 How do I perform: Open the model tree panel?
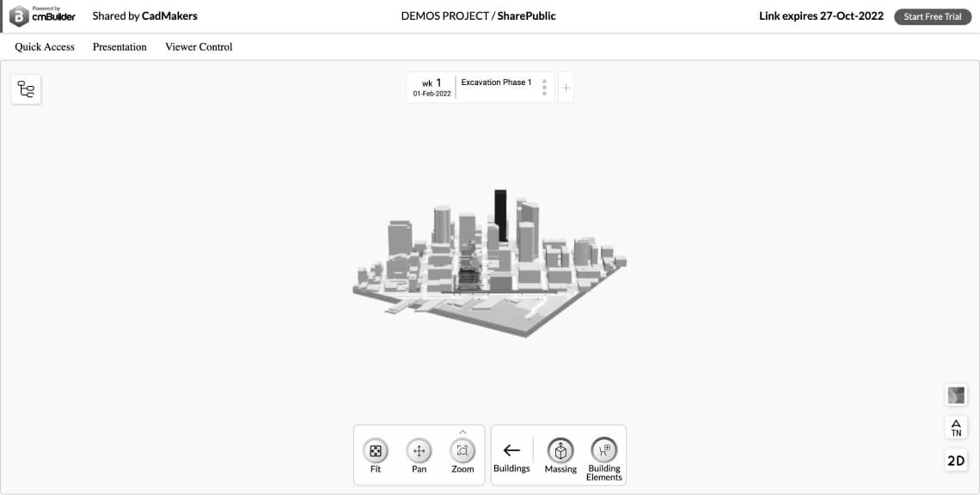click(x=26, y=89)
